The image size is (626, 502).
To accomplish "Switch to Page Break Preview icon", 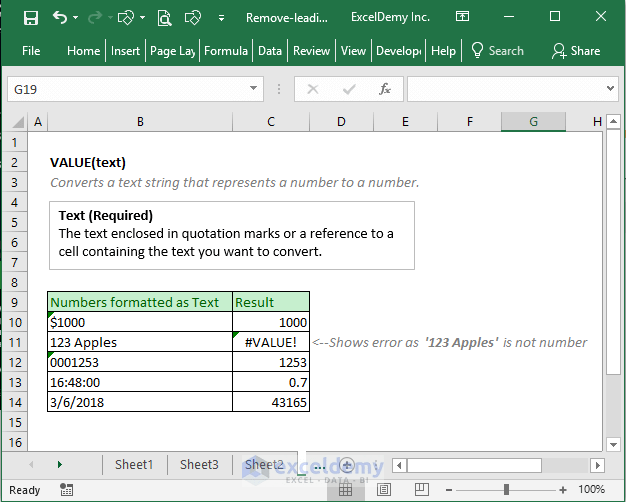I will coord(422,490).
